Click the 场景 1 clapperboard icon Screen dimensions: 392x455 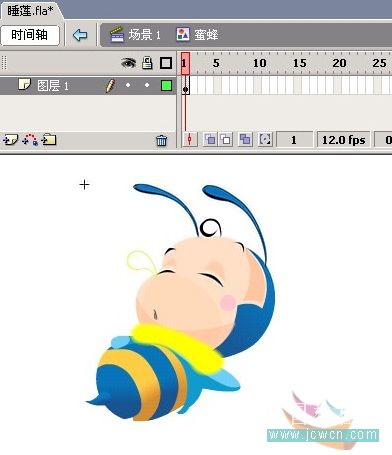[x=117, y=35]
